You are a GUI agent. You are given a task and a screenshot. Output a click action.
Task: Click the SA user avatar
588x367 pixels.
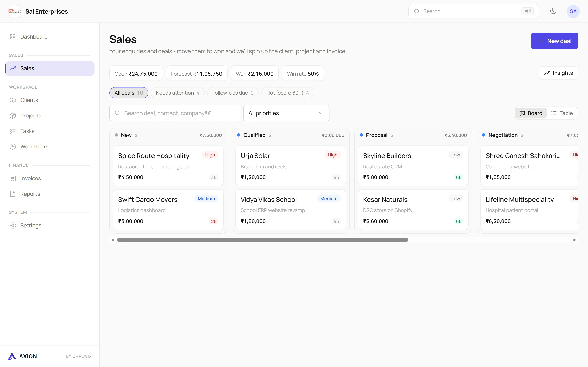click(x=573, y=11)
